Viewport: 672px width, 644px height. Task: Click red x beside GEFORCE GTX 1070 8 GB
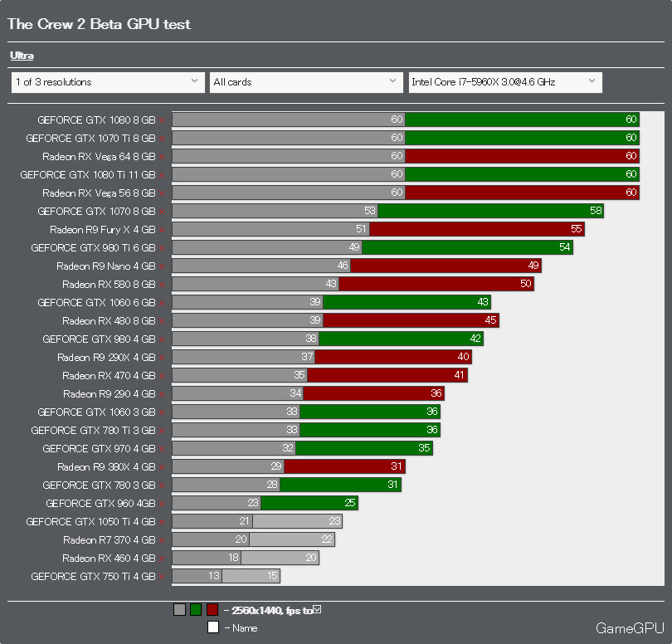point(162,212)
